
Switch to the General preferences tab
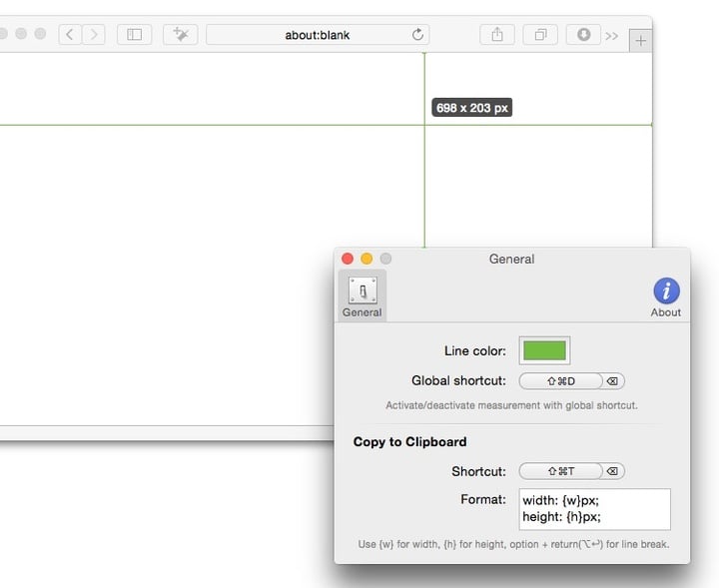[361, 295]
